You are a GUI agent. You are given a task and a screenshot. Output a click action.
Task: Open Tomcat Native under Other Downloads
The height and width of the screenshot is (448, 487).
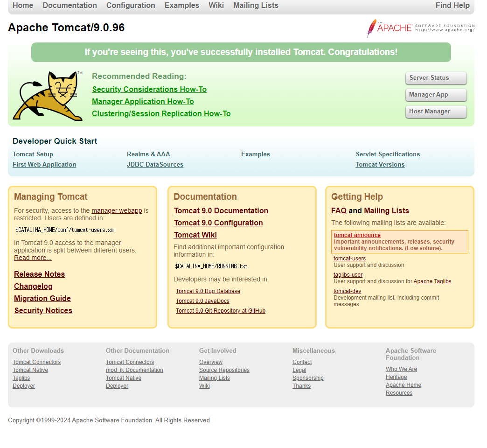coord(30,371)
